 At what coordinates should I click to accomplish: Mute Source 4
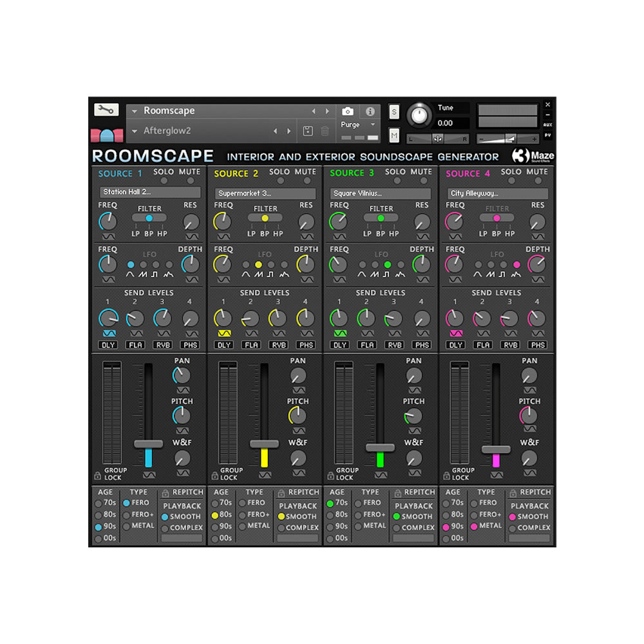tap(538, 181)
